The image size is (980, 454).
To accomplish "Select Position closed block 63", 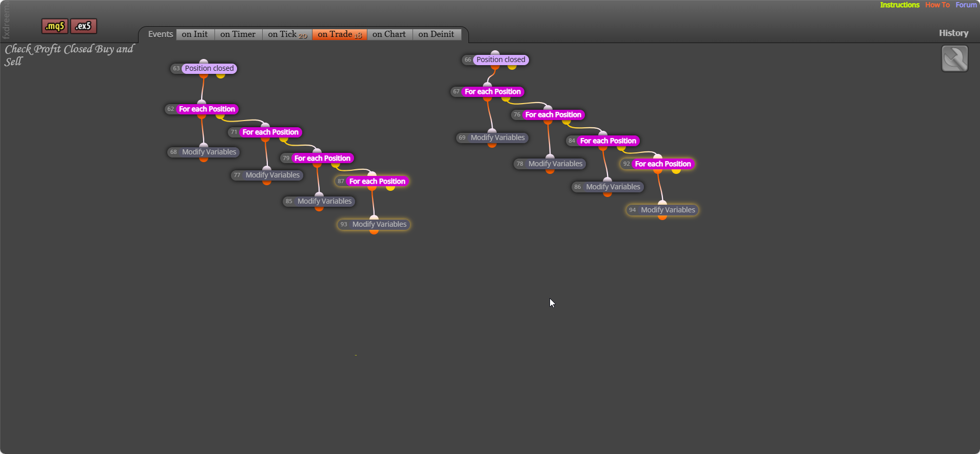I will point(204,68).
